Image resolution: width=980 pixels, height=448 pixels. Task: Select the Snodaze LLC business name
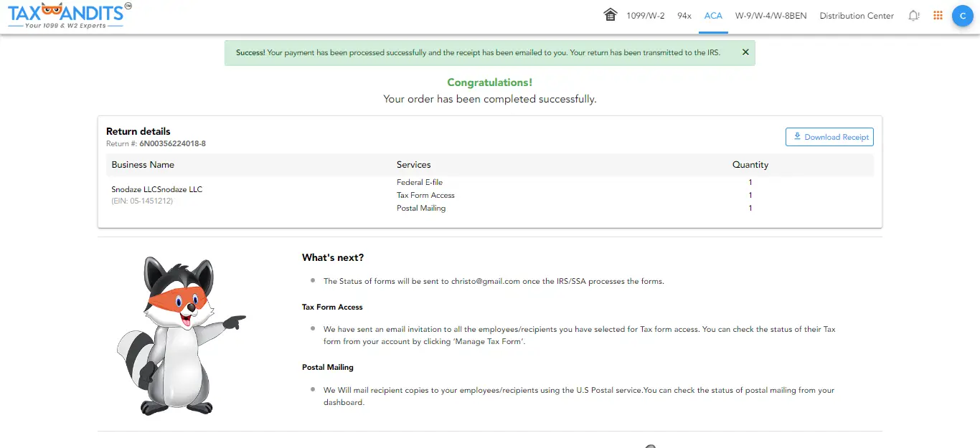coord(157,189)
